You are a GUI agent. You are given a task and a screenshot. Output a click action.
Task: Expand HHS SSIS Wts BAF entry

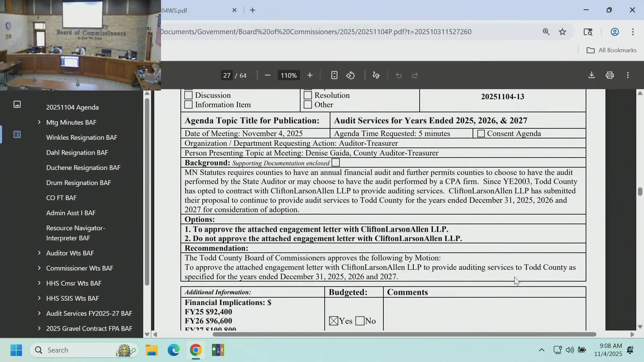39,298
